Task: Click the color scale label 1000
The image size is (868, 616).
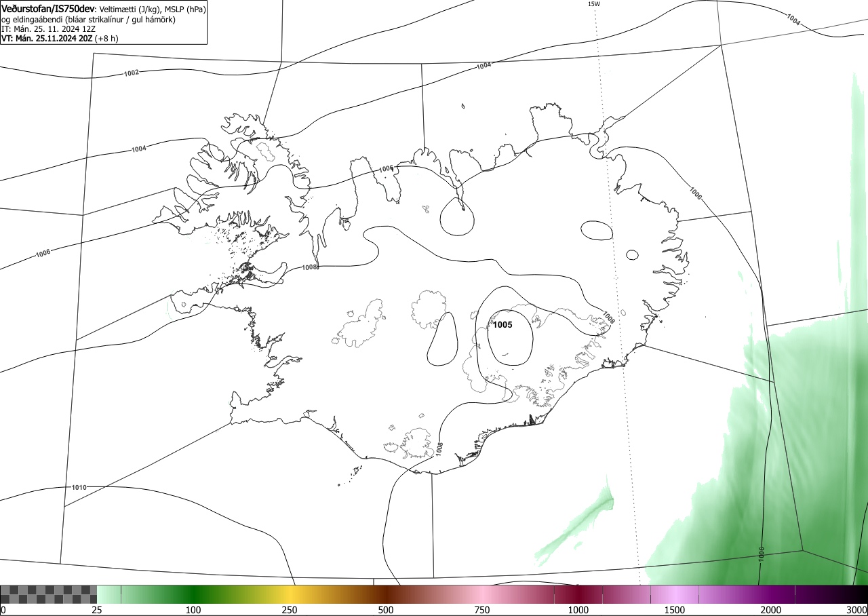Action: [578, 610]
